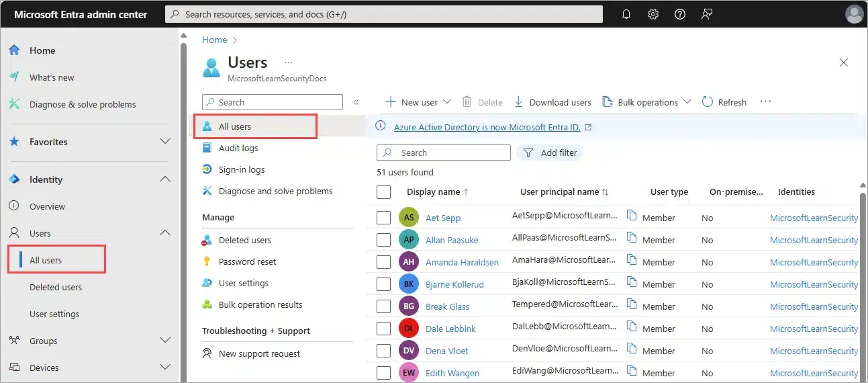This screenshot has width=868, height=383.
Task: Tick the checkbox for Amanda Haraldsen
Action: pos(383,262)
